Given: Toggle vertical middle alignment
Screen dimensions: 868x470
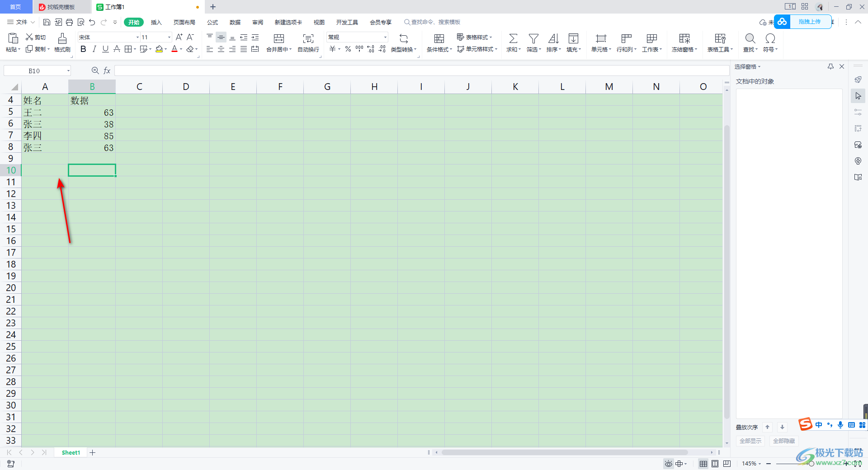Looking at the screenshot, I should [x=221, y=37].
